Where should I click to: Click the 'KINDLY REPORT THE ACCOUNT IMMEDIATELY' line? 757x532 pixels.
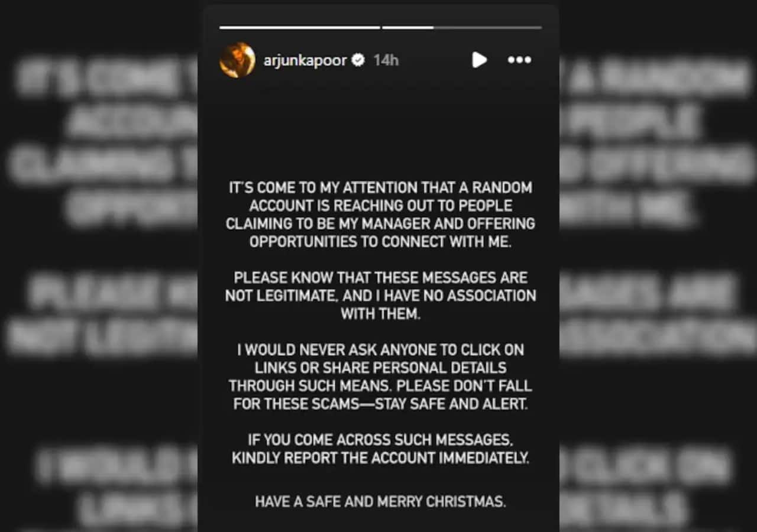(x=380, y=458)
